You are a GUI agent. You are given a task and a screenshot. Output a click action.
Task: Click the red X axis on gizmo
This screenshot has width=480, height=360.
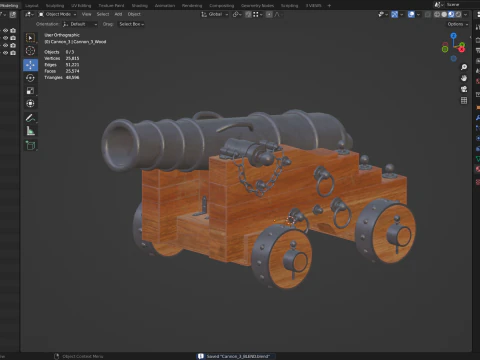pyautogui.click(x=461, y=49)
